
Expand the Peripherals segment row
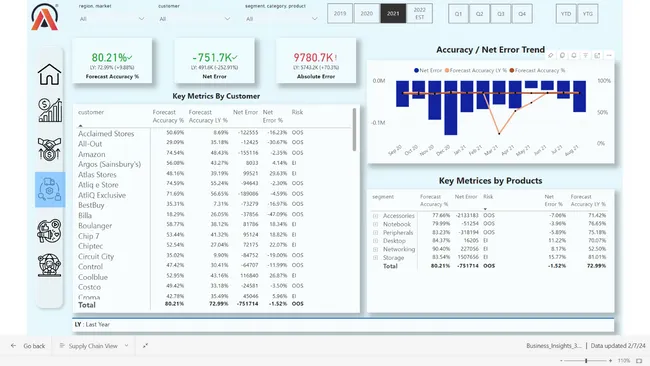click(x=375, y=233)
